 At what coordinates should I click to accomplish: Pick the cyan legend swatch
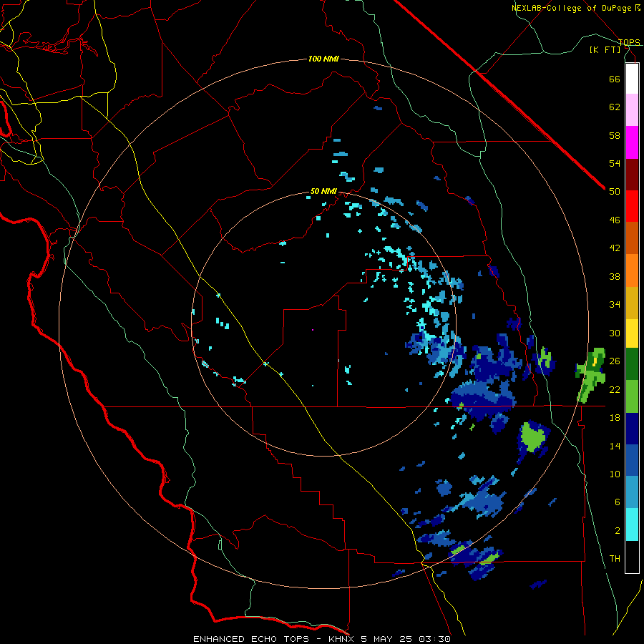pos(632,525)
